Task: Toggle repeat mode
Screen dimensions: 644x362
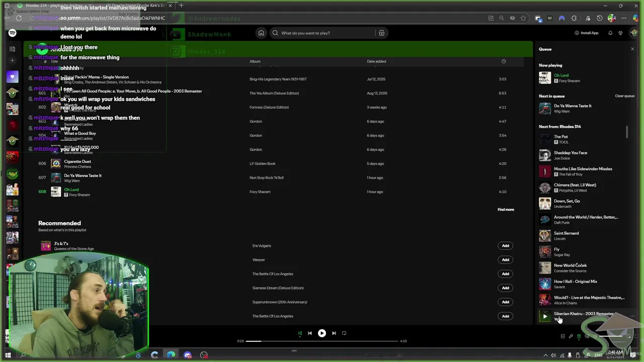Action: pyautogui.click(x=344, y=333)
